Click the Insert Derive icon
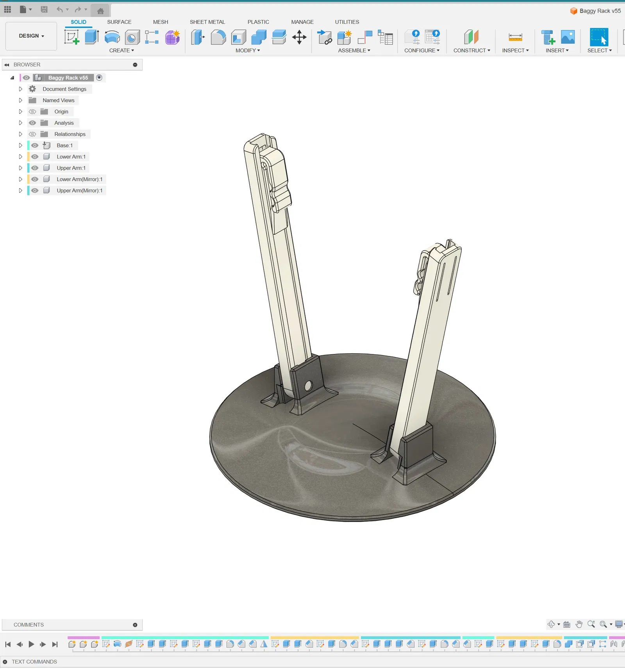 (548, 38)
